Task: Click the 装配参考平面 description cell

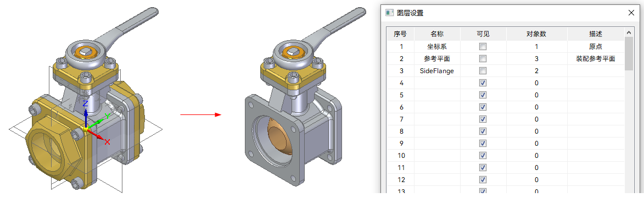Action: (596, 59)
